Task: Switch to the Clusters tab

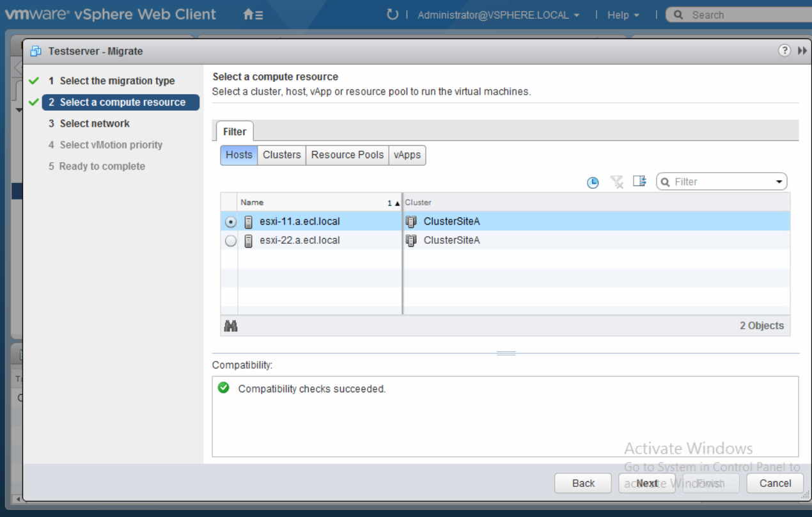Action: (x=281, y=155)
